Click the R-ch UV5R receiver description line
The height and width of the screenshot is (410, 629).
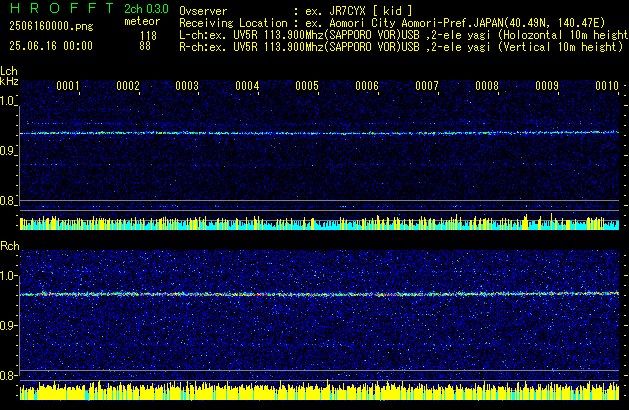401,47
